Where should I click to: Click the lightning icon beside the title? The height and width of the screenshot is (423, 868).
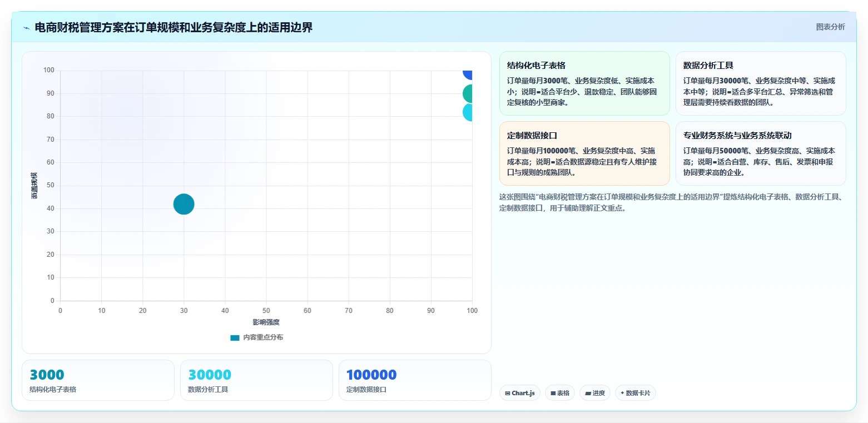point(27,28)
